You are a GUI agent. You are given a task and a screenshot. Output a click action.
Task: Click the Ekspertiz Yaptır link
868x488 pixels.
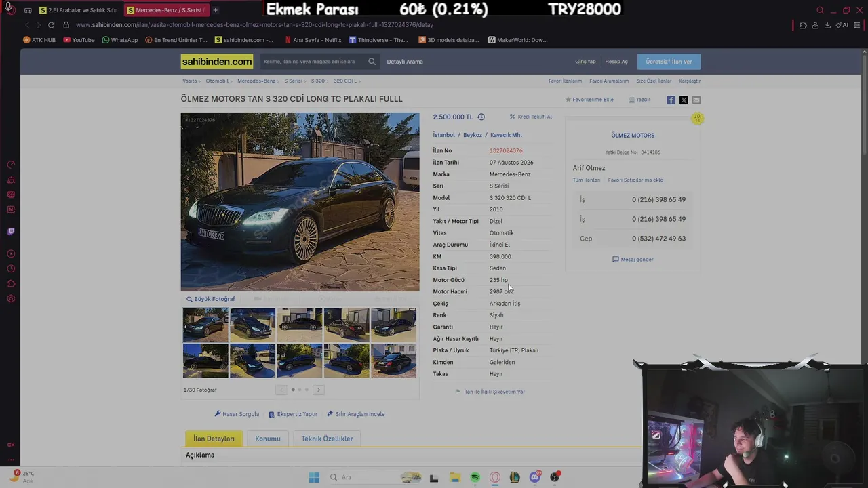pos(293,414)
